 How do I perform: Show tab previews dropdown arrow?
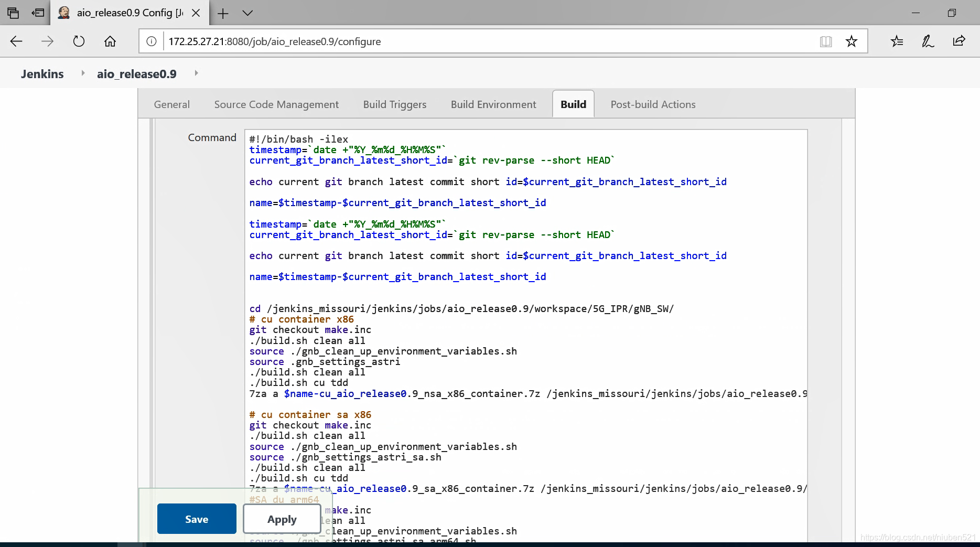click(247, 13)
